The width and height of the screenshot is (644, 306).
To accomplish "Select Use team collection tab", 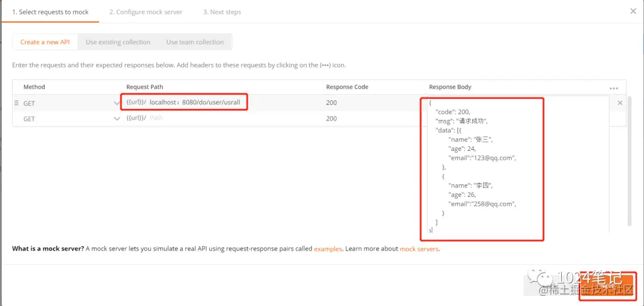I will [195, 42].
